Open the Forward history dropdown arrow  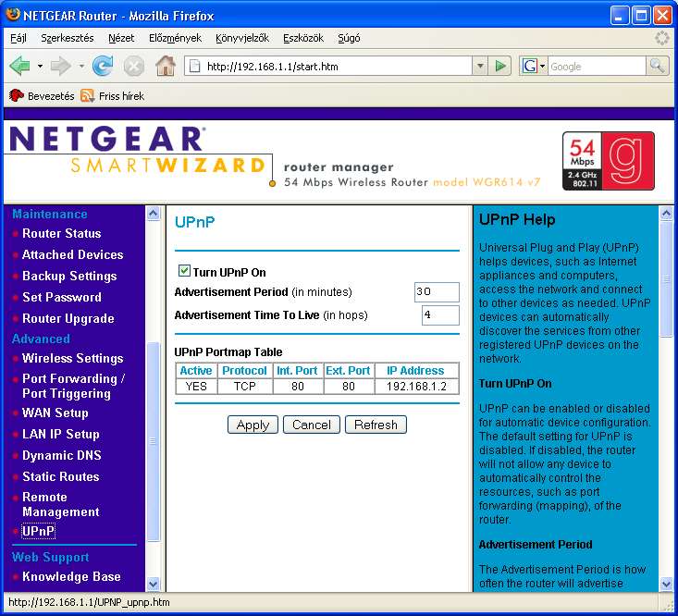tap(81, 67)
